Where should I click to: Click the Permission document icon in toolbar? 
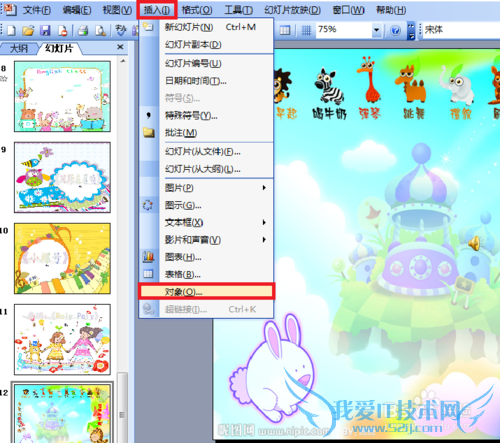point(62,30)
